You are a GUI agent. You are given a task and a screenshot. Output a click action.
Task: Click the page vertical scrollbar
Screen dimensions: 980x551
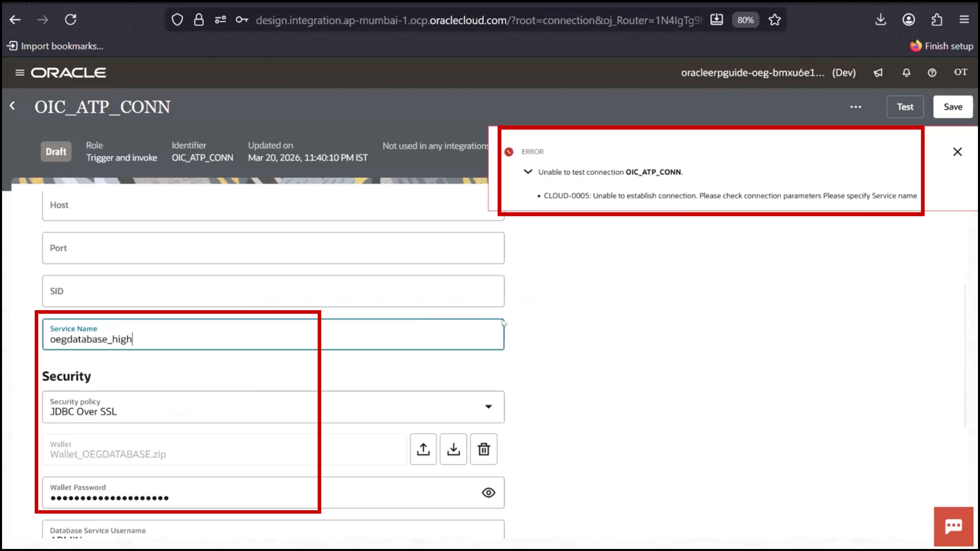[965, 355]
